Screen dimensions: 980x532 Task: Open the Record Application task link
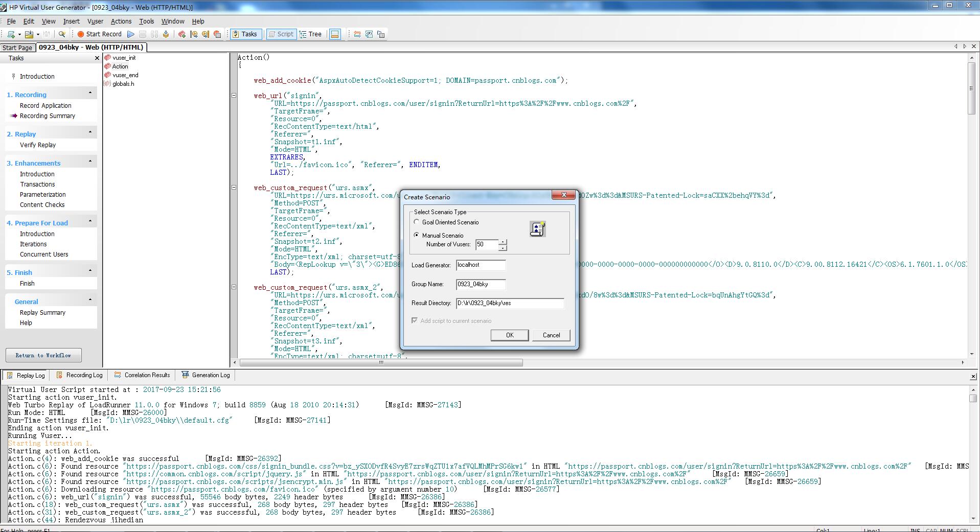pyautogui.click(x=45, y=106)
